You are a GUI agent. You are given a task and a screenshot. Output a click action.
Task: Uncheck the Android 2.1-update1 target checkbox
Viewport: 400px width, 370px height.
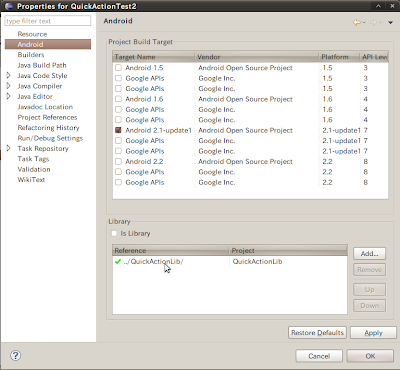(118, 130)
